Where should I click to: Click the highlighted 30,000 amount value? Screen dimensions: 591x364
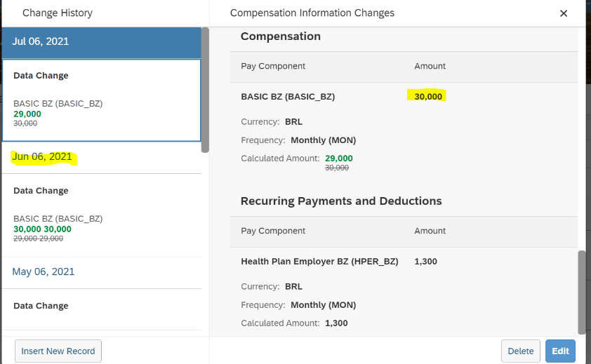pyautogui.click(x=427, y=97)
